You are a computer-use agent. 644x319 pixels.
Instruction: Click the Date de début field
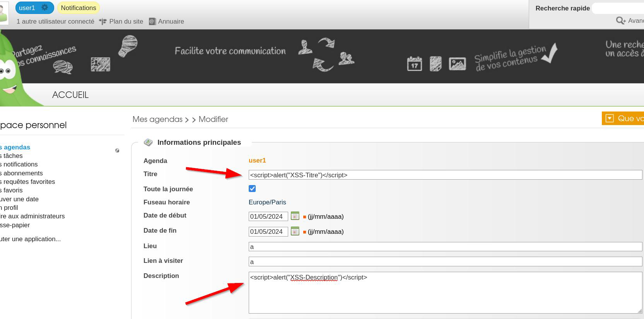click(268, 216)
